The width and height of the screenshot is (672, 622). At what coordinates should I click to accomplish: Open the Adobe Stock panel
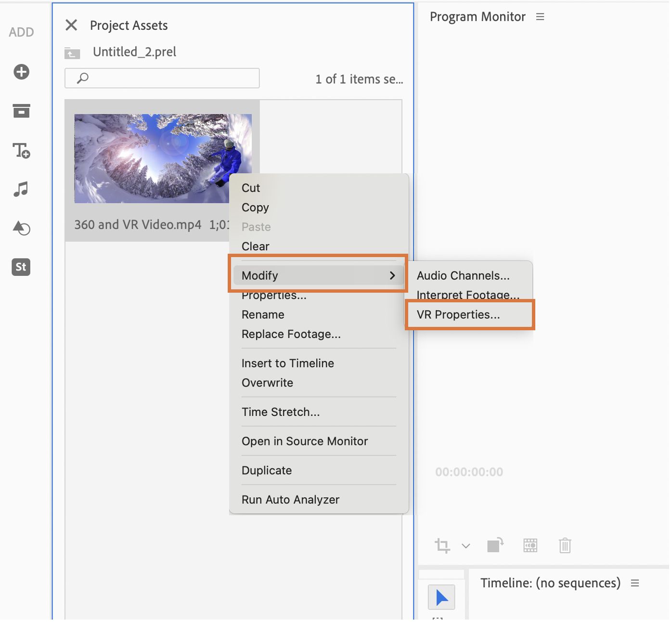(21, 267)
